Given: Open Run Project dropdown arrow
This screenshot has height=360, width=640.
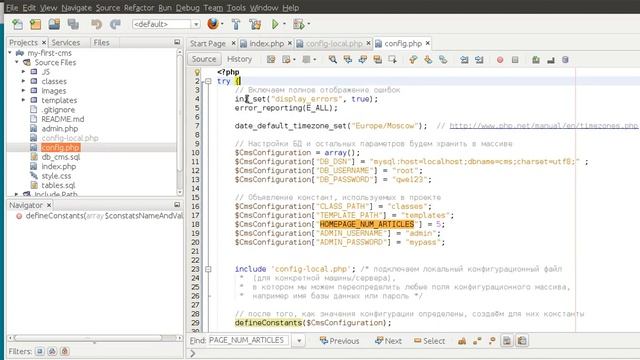Looking at the screenshot, I should 284,24.
